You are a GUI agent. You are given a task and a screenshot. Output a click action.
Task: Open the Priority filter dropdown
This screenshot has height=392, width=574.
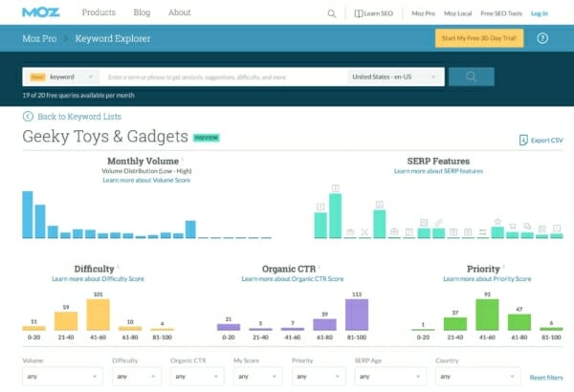pyautogui.click(x=319, y=377)
